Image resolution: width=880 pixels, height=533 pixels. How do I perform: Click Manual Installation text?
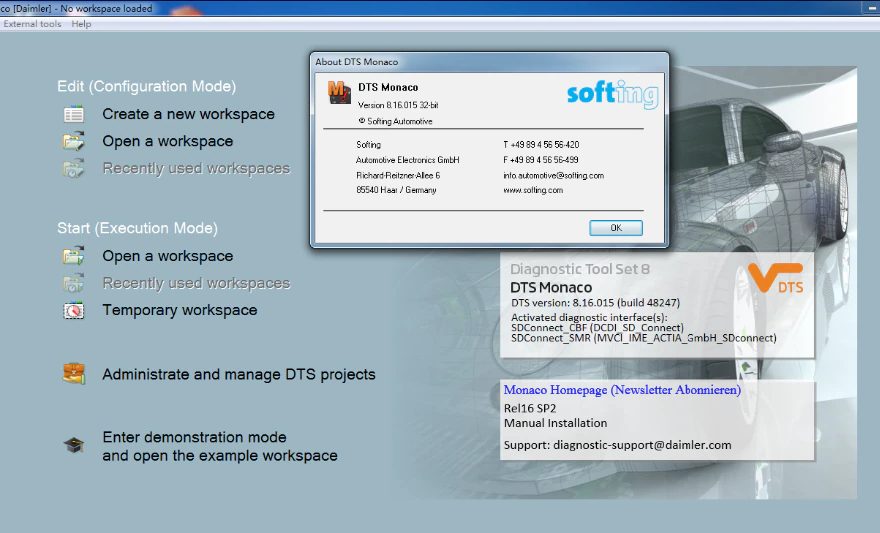pos(555,423)
